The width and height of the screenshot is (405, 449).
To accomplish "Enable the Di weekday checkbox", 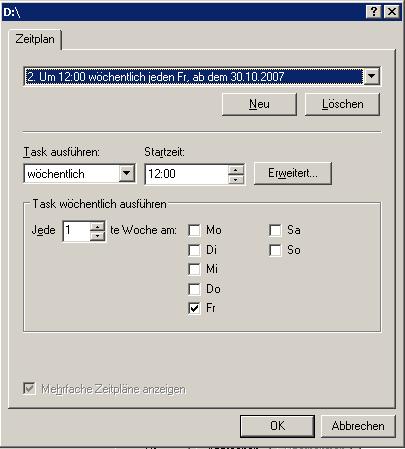I will (x=194, y=250).
